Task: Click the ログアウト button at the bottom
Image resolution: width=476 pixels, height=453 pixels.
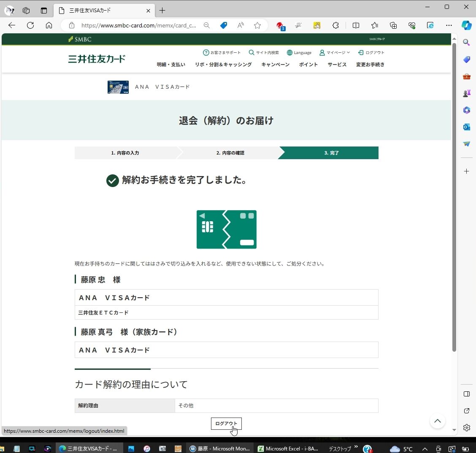Action: coord(226,423)
